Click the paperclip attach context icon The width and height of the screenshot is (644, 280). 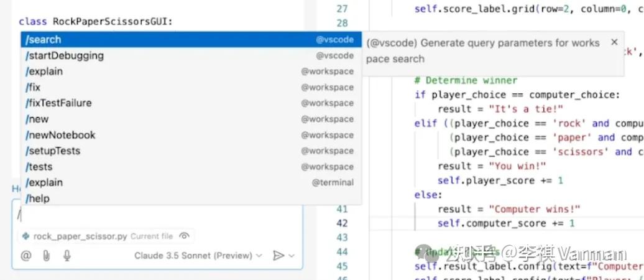pyautogui.click(x=47, y=256)
